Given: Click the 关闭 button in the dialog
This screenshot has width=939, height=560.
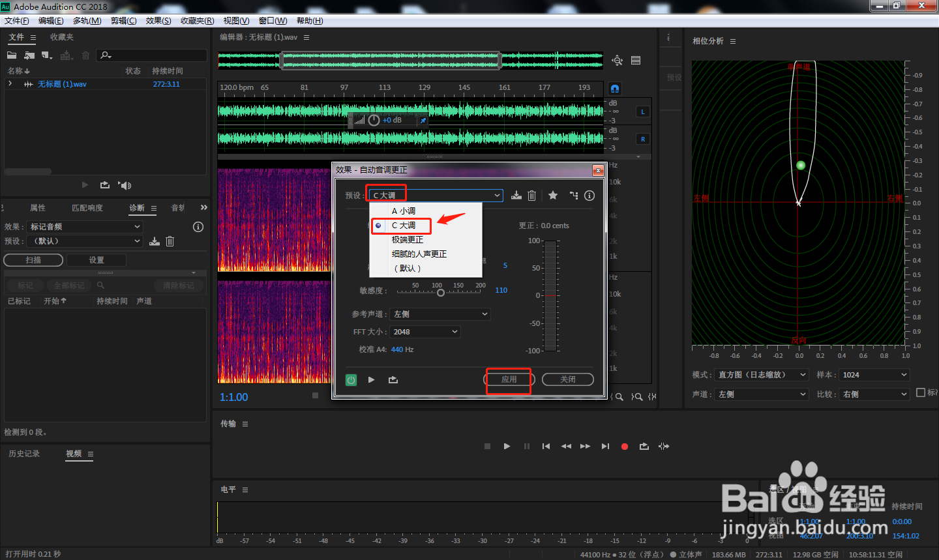Looking at the screenshot, I should 568,379.
